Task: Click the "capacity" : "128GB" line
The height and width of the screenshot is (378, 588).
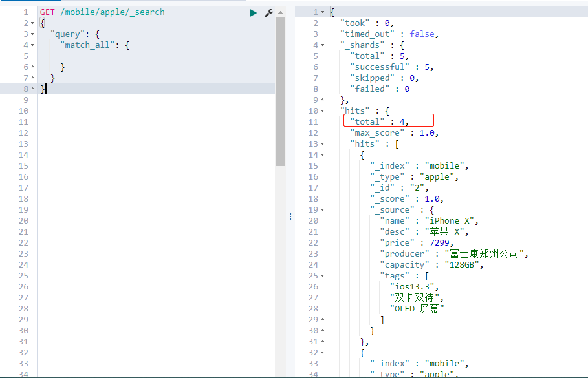Action: click(431, 265)
